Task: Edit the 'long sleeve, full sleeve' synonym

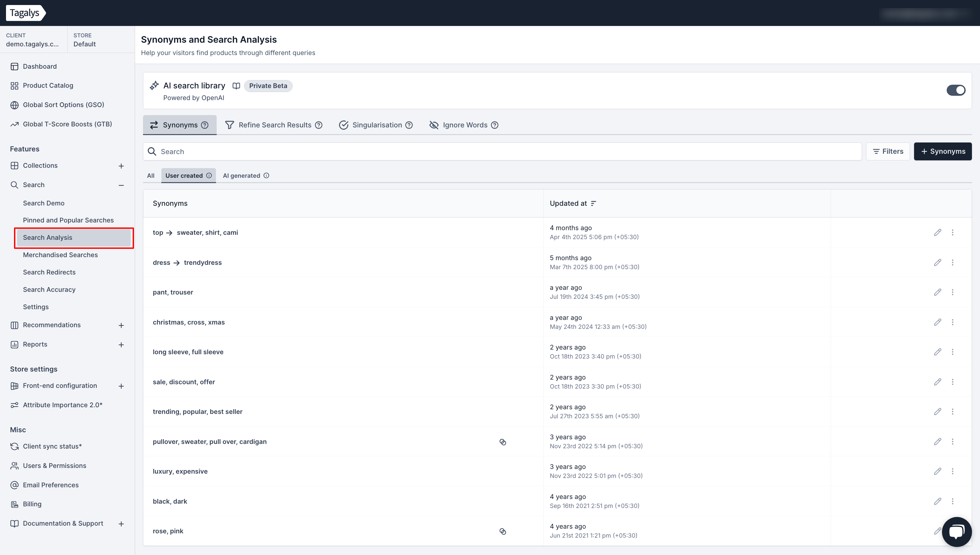Action: [x=937, y=352]
